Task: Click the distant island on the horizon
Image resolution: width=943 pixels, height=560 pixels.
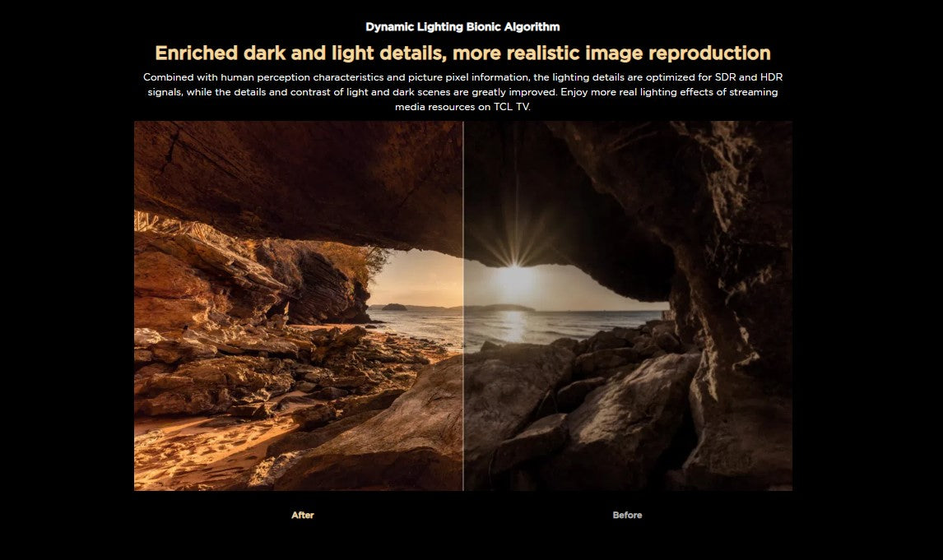Action: coord(395,307)
